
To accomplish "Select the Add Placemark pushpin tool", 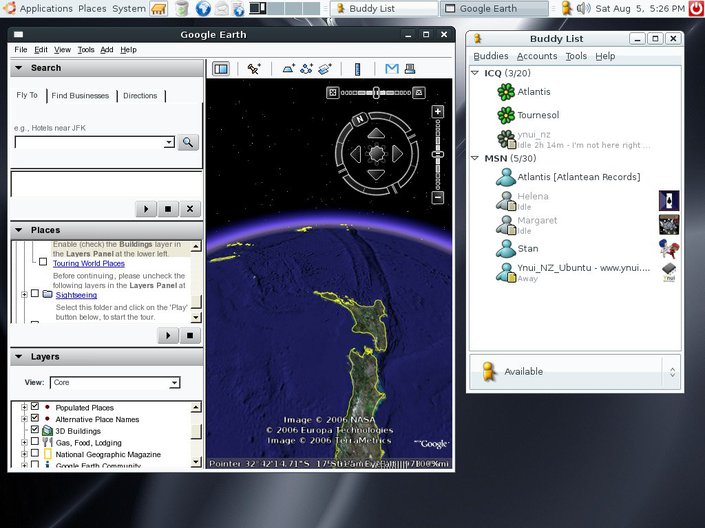I will [254, 69].
